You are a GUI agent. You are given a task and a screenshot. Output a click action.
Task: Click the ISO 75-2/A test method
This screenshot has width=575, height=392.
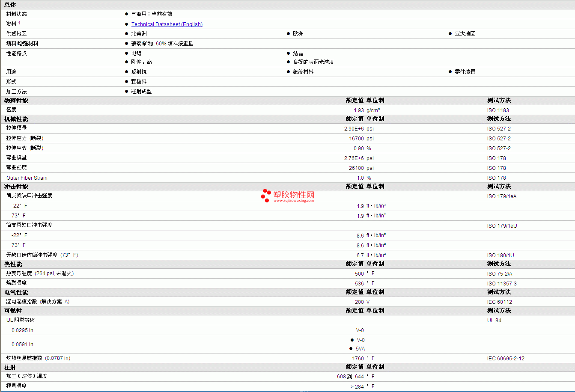(x=499, y=274)
